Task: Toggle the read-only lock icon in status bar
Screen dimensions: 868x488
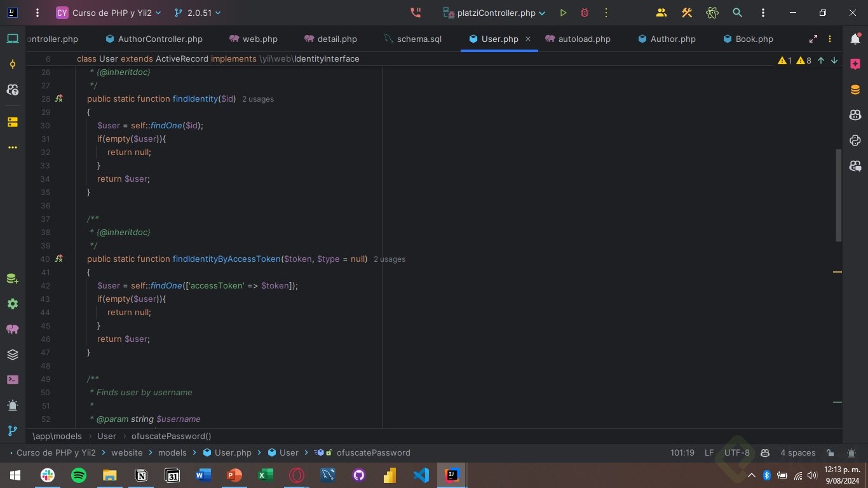Action: [830, 453]
